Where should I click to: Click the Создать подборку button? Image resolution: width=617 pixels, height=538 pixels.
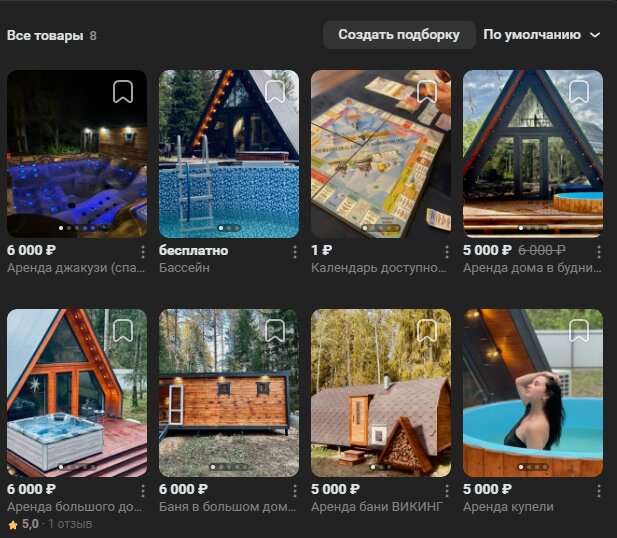[399, 35]
